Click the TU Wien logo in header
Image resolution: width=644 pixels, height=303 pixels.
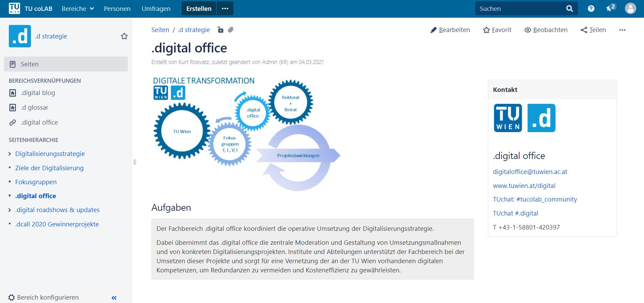pyautogui.click(x=14, y=8)
